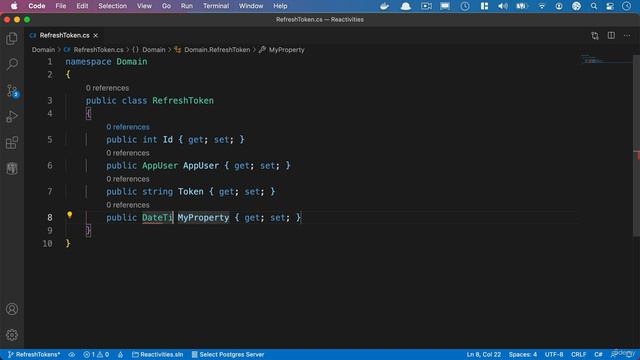Click the 0 references lens above MyProperty
This screenshot has width=640, height=360.
click(x=128, y=205)
